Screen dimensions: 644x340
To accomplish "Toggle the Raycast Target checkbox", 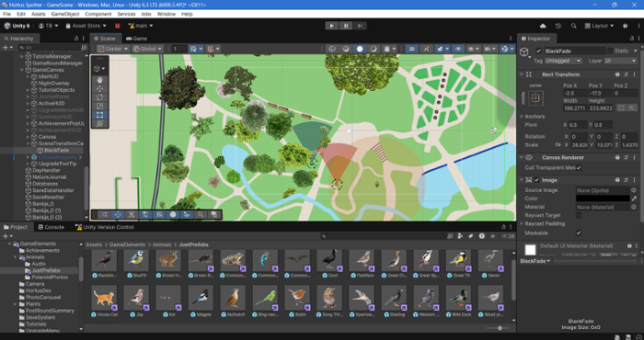I will click(579, 215).
